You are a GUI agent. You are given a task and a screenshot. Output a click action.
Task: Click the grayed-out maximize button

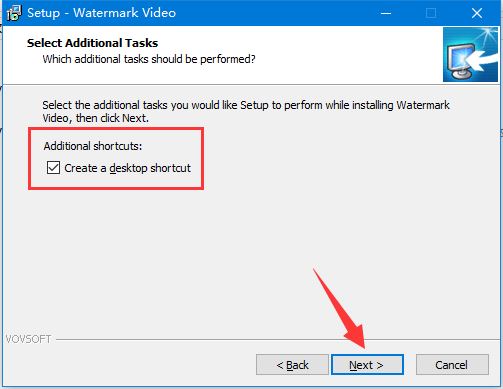coord(431,13)
